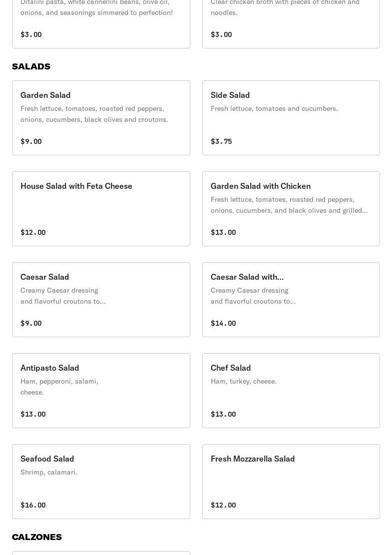Screen dimensions: 392x555
Task: Select the clear chicken broth soup card
Action: point(291,22)
